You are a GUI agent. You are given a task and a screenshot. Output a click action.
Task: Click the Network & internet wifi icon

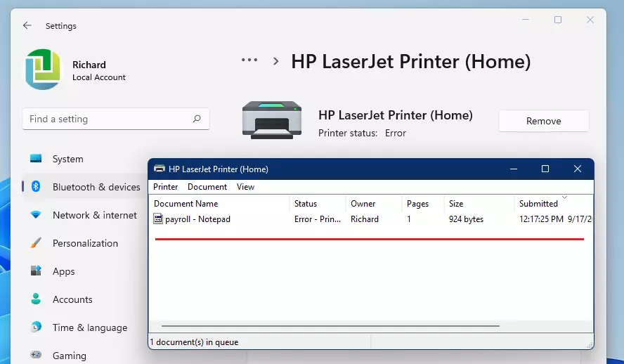tap(36, 215)
